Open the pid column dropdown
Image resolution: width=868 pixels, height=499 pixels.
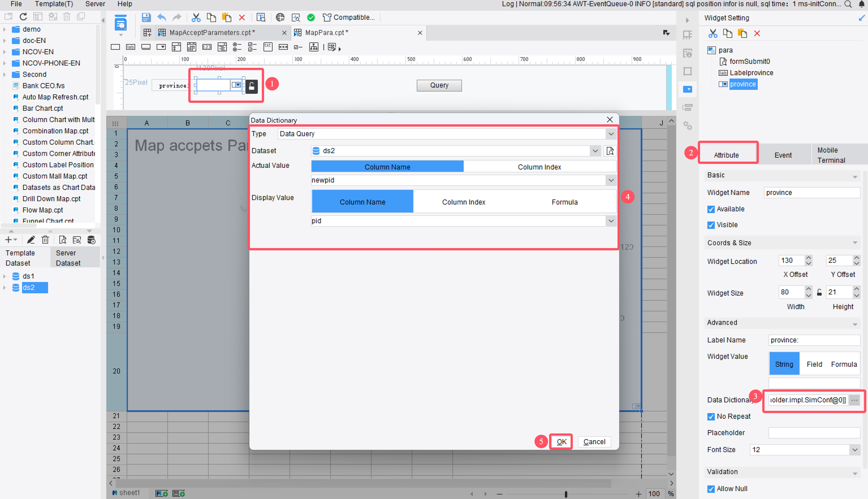pos(611,221)
